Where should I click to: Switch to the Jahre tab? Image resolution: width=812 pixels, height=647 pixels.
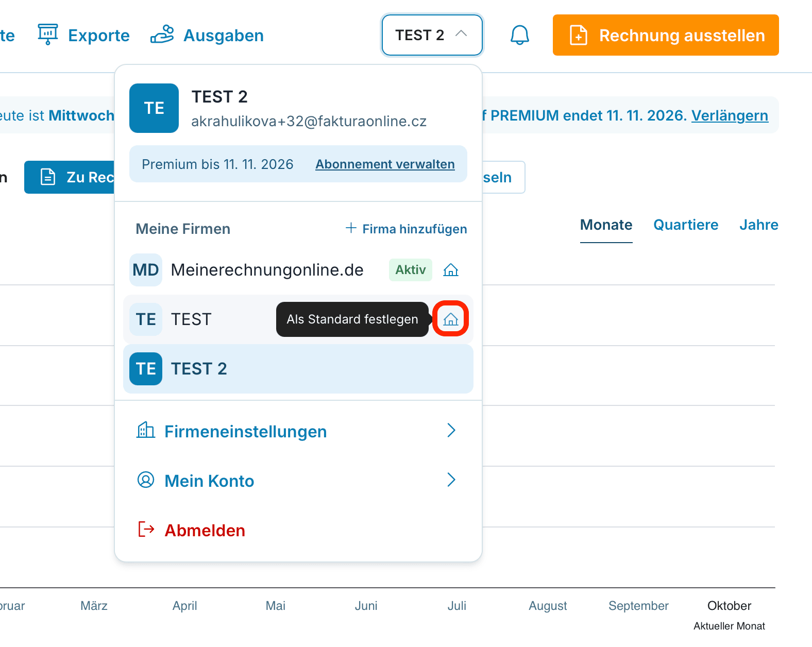click(759, 225)
